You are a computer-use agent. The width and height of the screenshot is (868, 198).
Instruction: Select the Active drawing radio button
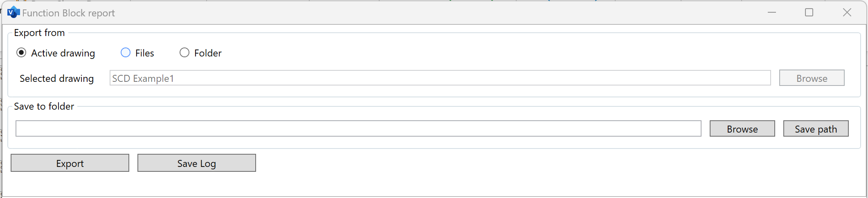[x=21, y=53]
